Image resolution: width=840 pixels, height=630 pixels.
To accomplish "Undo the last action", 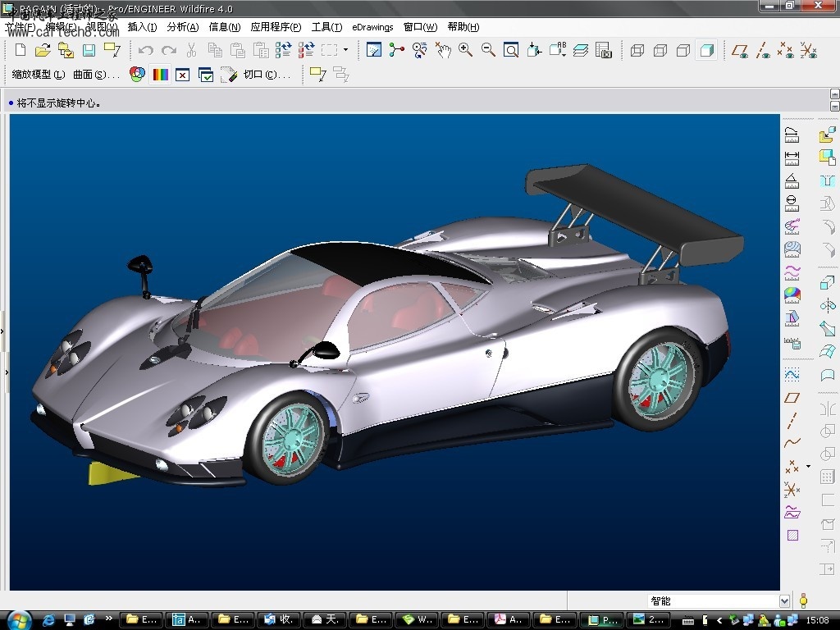I will pyautogui.click(x=145, y=50).
